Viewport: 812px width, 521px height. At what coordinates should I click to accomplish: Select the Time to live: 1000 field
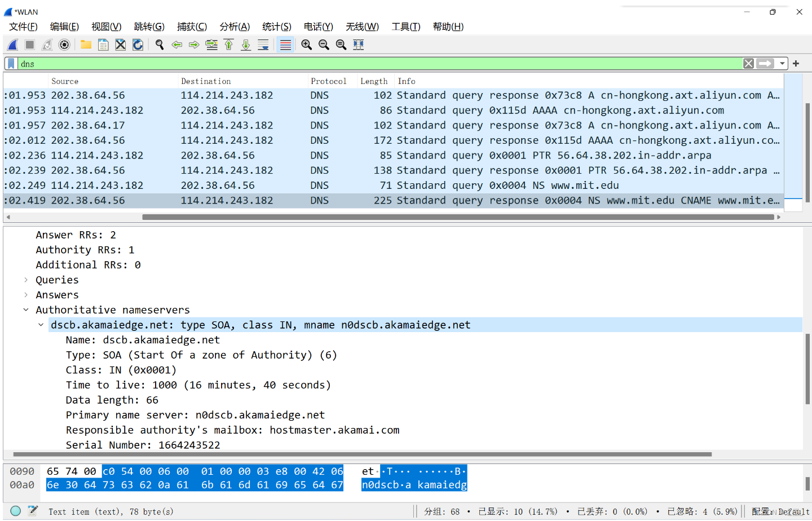(x=198, y=385)
